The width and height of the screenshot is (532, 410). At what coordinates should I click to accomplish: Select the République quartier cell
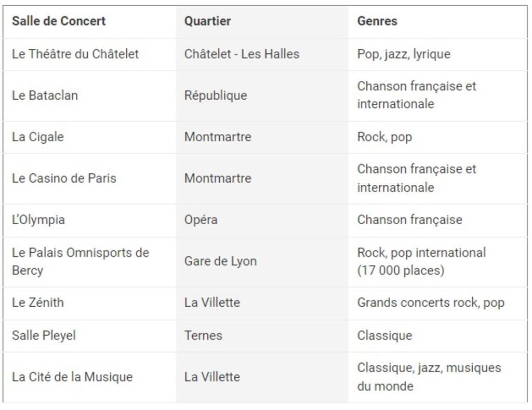tap(262, 96)
